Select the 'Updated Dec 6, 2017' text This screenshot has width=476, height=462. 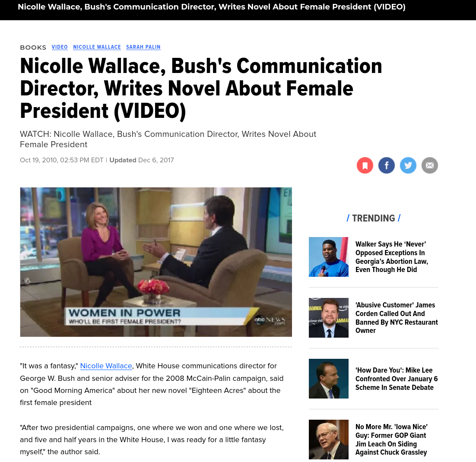pos(142,160)
